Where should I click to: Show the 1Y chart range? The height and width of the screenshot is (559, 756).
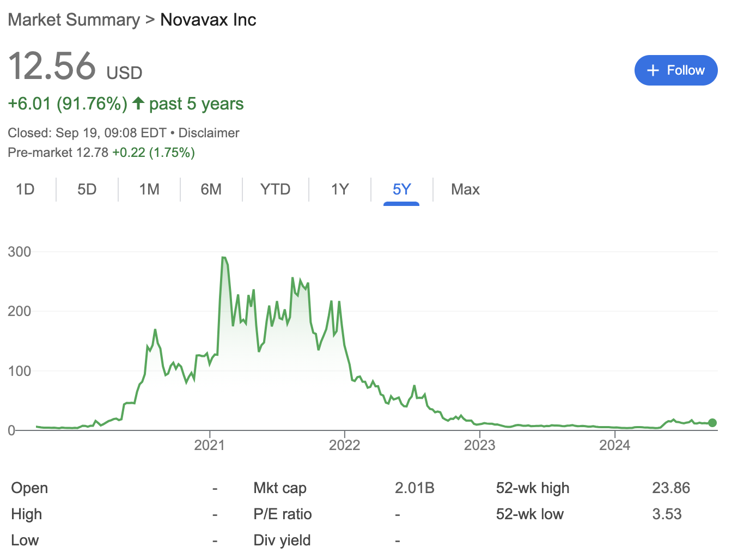tap(340, 189)
